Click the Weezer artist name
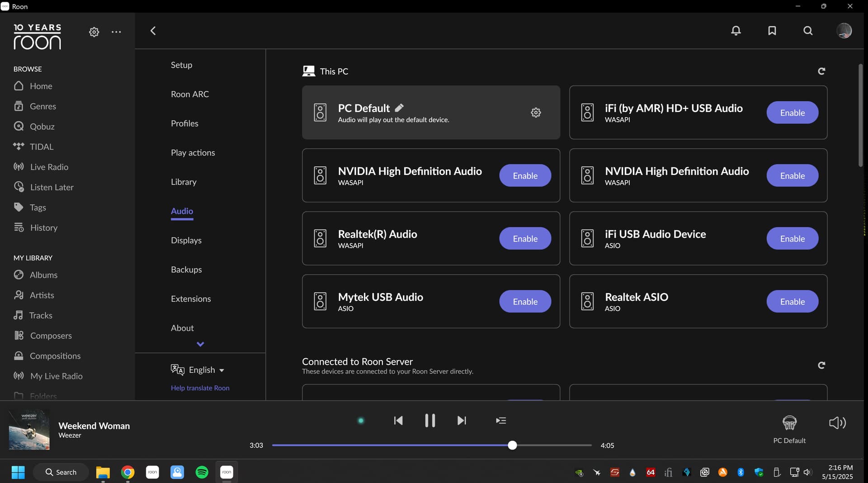The height and width of the screenshot is (483, 868). [x=70, y=436]
